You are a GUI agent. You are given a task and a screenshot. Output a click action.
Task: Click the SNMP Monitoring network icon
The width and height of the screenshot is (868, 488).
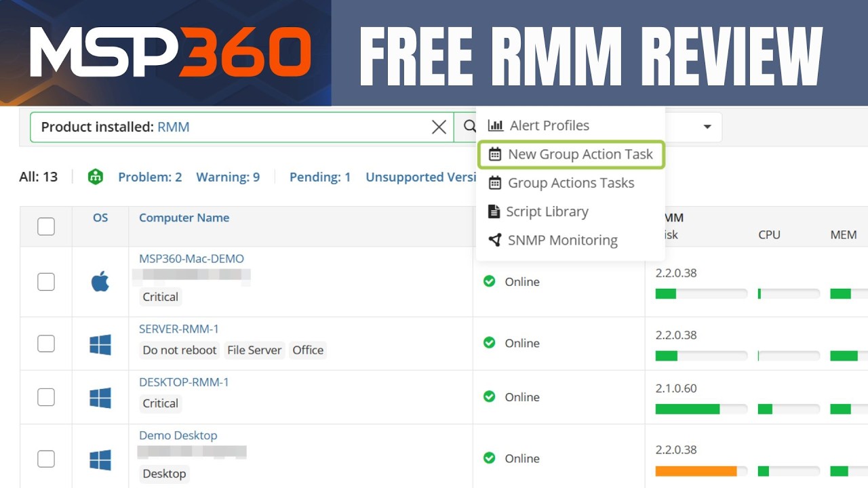click(495, 240)
